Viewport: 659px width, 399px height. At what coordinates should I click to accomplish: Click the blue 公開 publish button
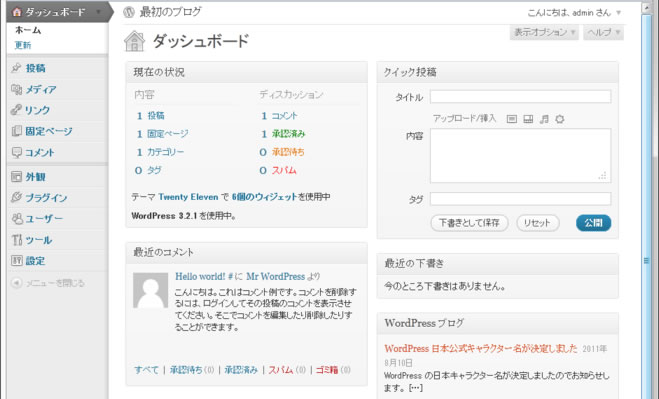tap(593, 223)
